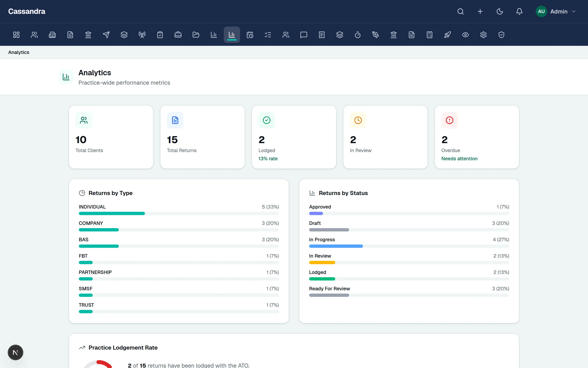Open the receipt icon in navigation
This screenshot has width=588, height=368.
click(322, 35)
